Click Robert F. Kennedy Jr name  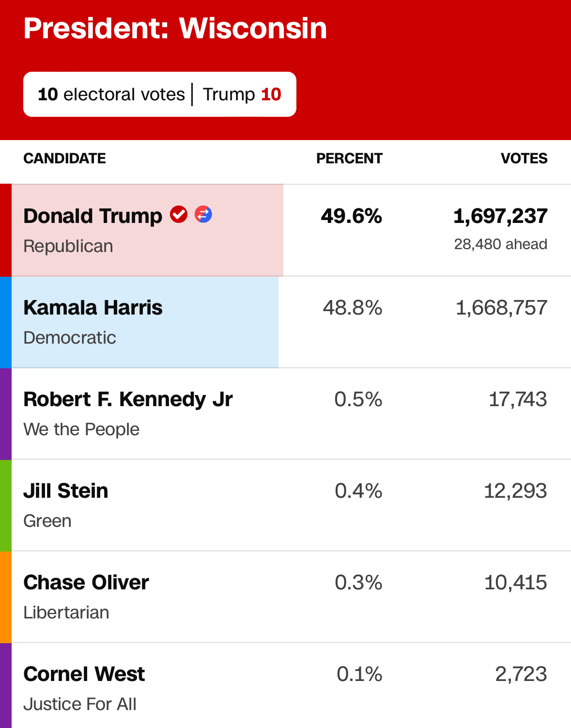coord(128,399)
